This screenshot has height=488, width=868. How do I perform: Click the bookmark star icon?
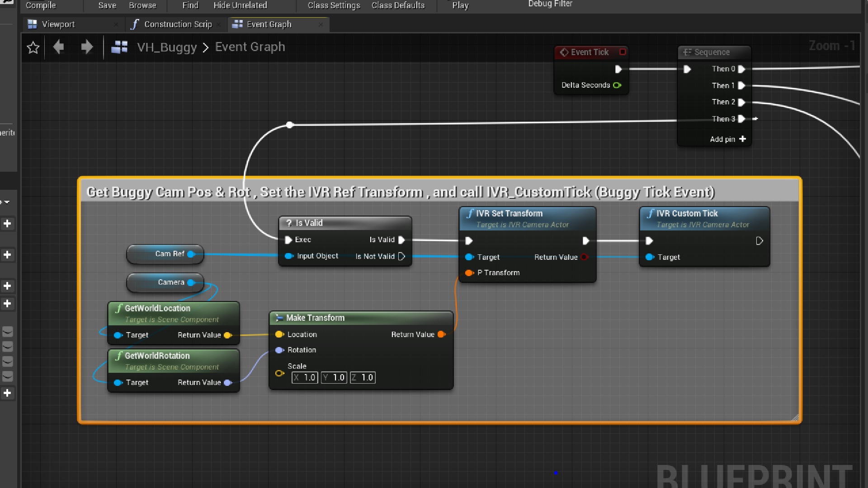click(33, 47)
